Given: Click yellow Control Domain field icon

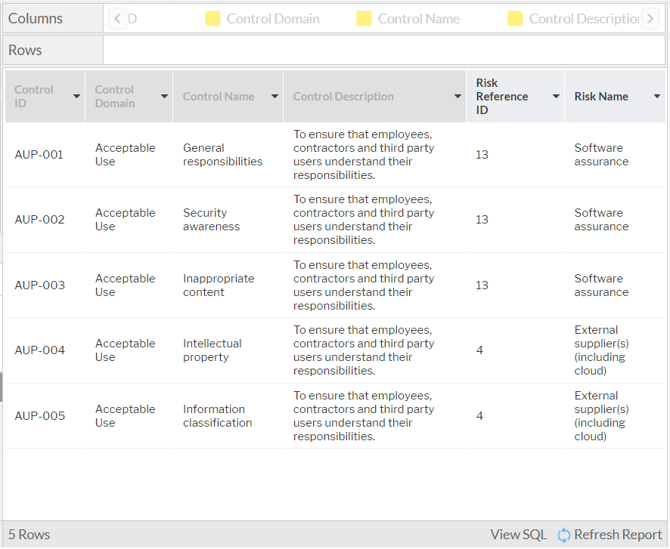Looking at the screenshot, I should [x=213, y=19].
